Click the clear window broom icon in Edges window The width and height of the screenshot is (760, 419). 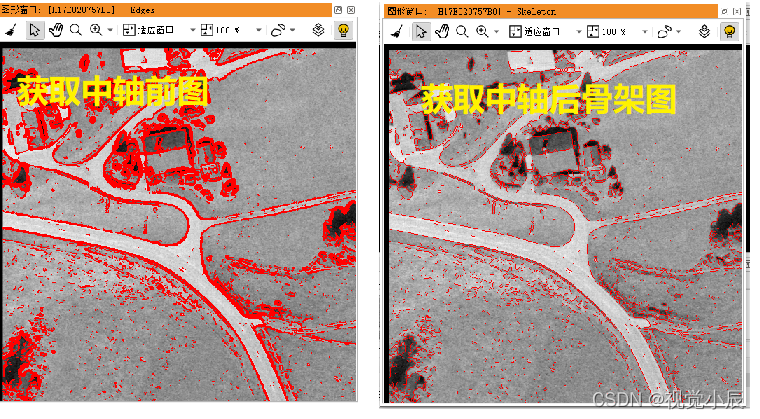(11, 31)
